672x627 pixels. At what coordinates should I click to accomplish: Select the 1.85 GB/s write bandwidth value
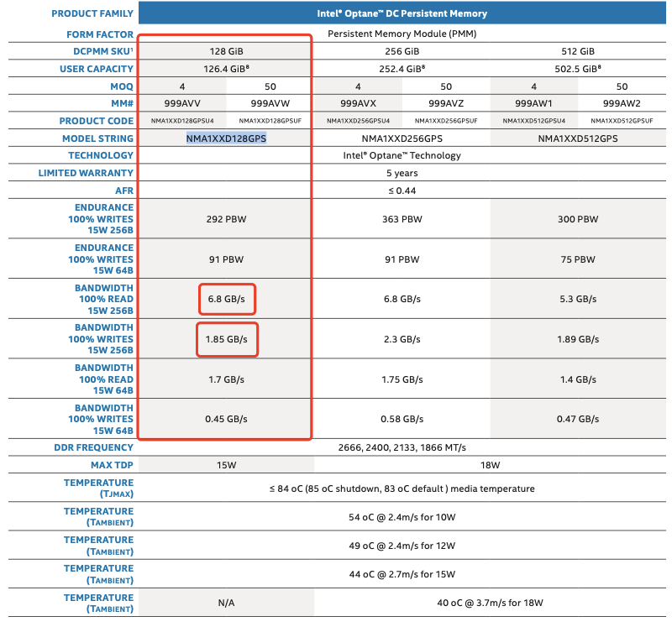coord(226,339)
